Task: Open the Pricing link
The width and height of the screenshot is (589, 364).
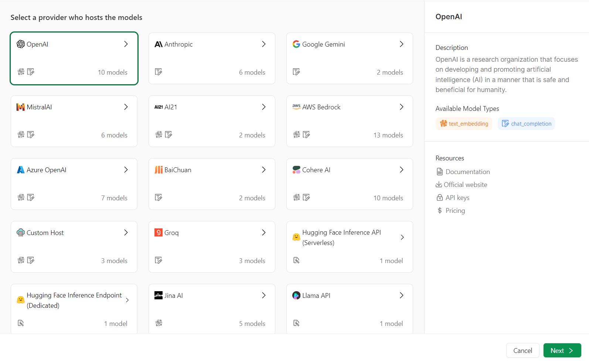Action: 451,211
